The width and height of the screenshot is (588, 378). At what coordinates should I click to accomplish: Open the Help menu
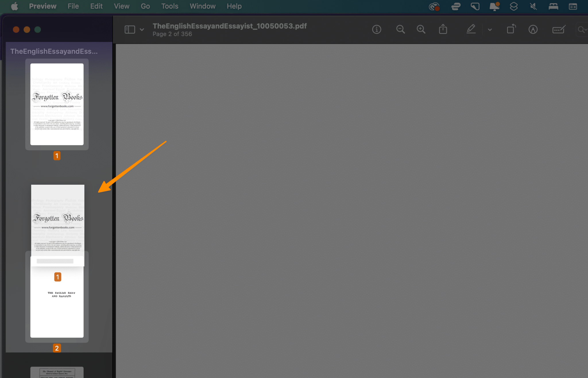click(x=234, y=6)
